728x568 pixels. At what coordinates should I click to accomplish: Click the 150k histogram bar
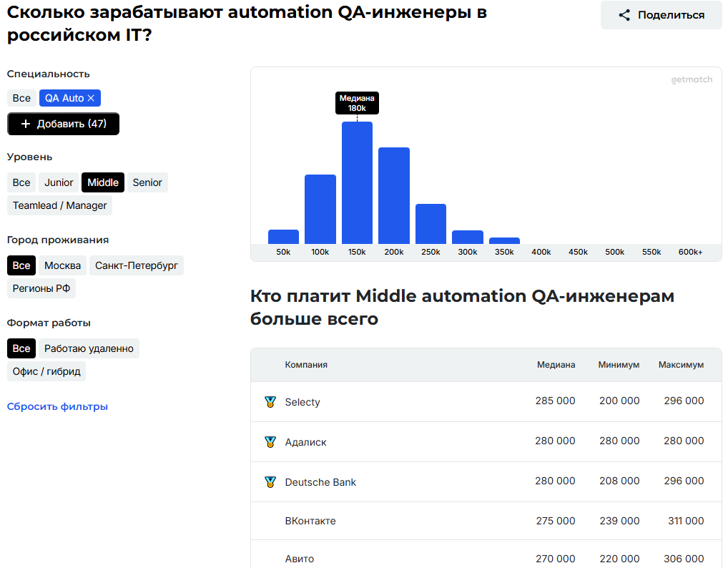357,183
